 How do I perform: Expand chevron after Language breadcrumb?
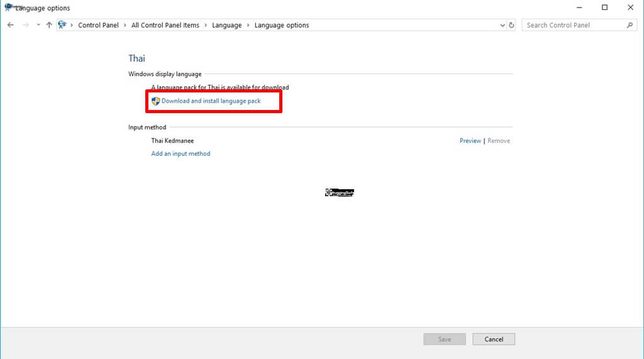click(248, 25)
